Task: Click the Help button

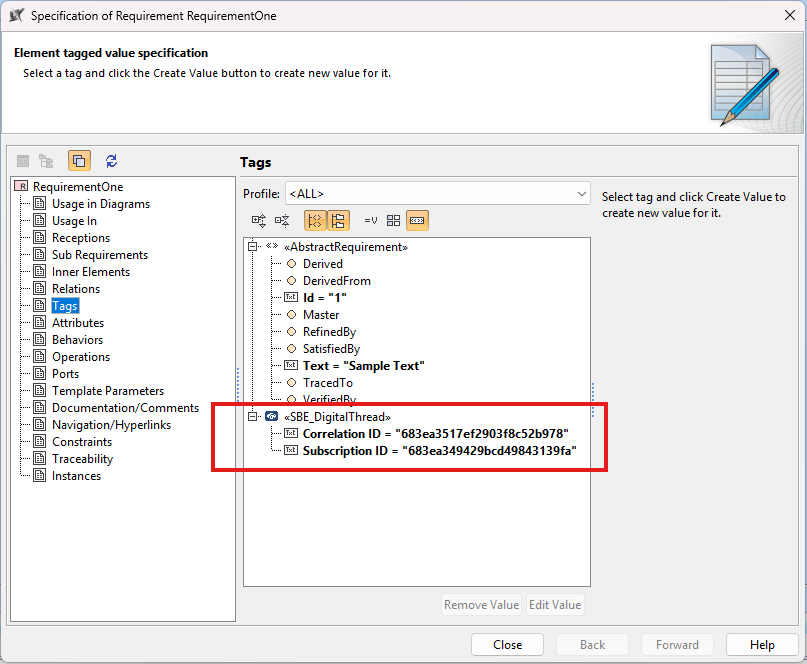Action: (x=762, y=645)
